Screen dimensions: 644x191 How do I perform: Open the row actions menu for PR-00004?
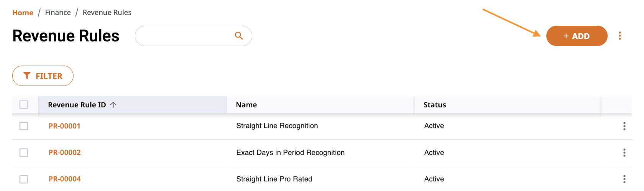[624, 179]
